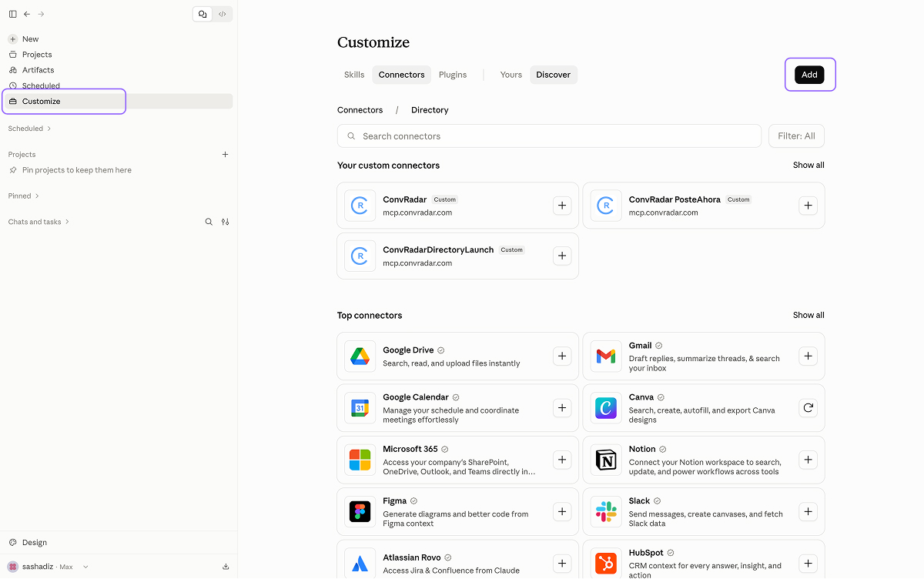The image size is (924, 579).
Task: Search chats with magnifier icon
Action: coord(209,222)
